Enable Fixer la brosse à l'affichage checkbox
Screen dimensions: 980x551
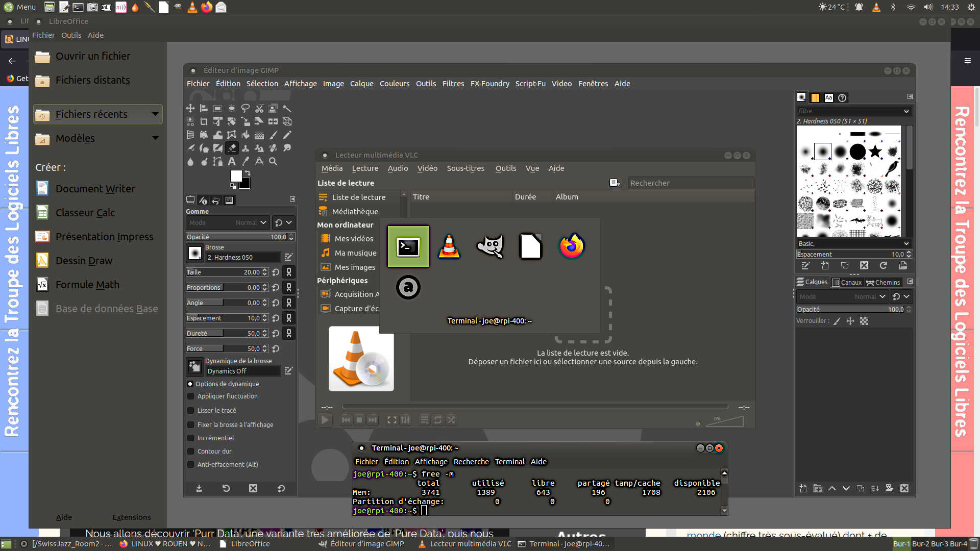190,425
